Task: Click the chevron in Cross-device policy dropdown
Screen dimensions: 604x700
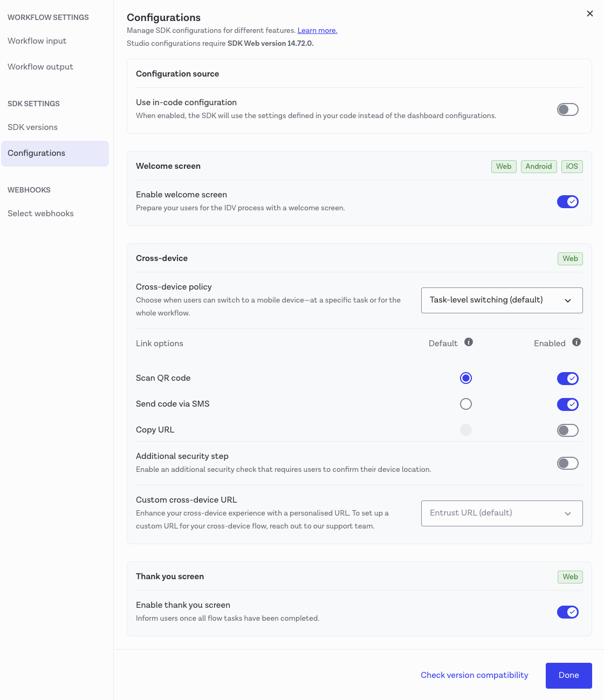Action: coord(568,300)
